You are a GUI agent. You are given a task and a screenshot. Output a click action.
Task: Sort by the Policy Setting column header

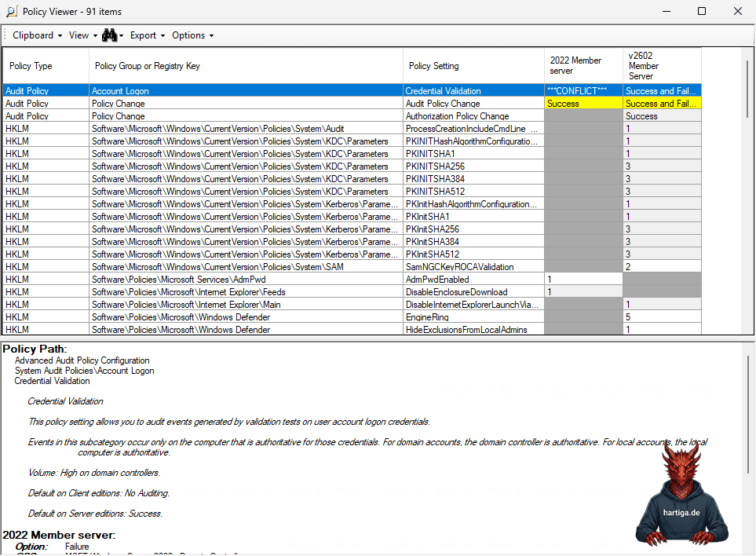474,66
